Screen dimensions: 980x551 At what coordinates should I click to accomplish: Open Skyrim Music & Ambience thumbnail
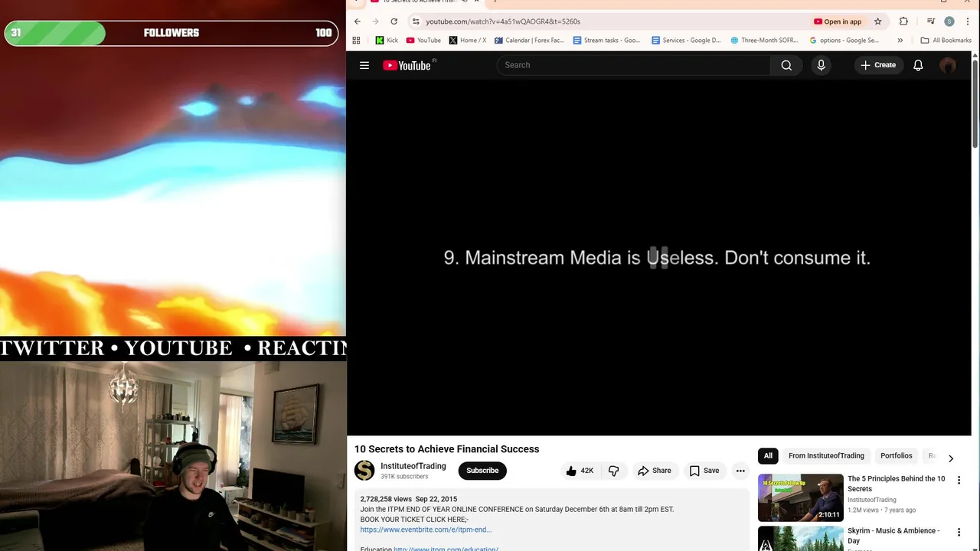800,538
